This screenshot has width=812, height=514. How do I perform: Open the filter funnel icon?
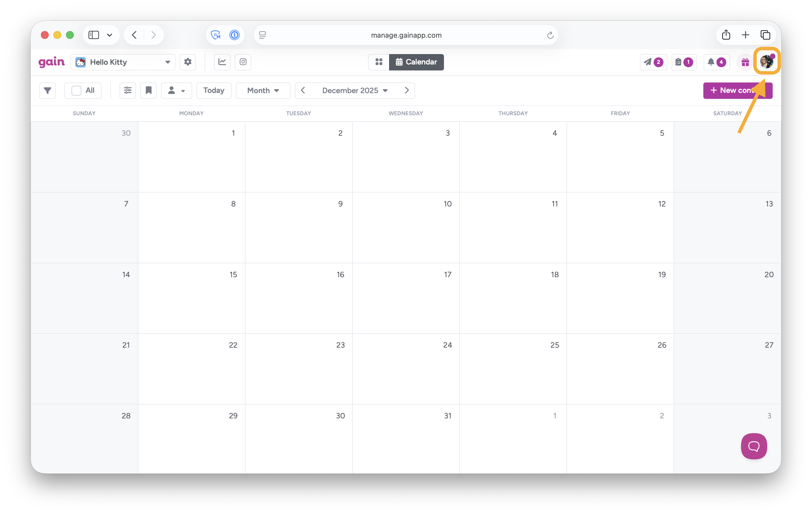pyautogui.click(x=48, y=90)
